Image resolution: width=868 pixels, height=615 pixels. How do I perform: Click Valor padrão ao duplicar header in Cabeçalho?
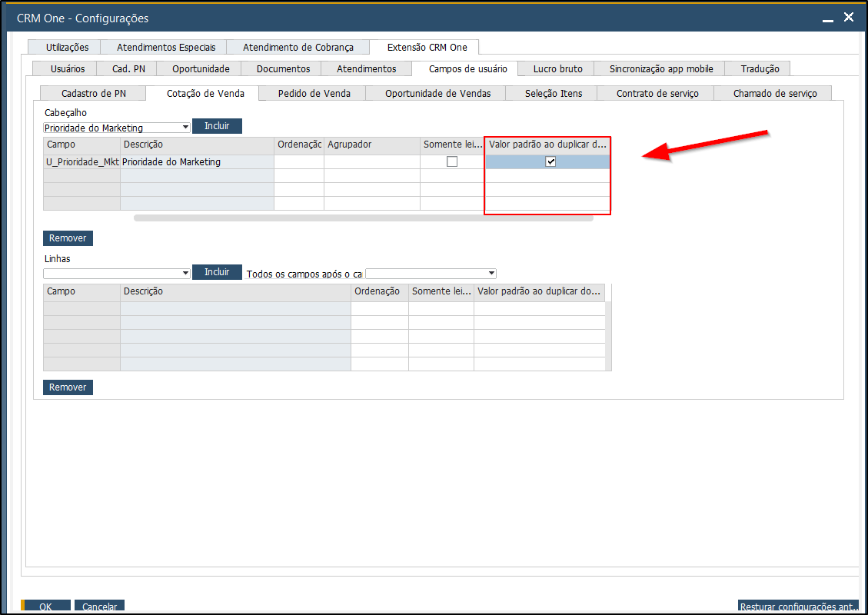(548, 145)
